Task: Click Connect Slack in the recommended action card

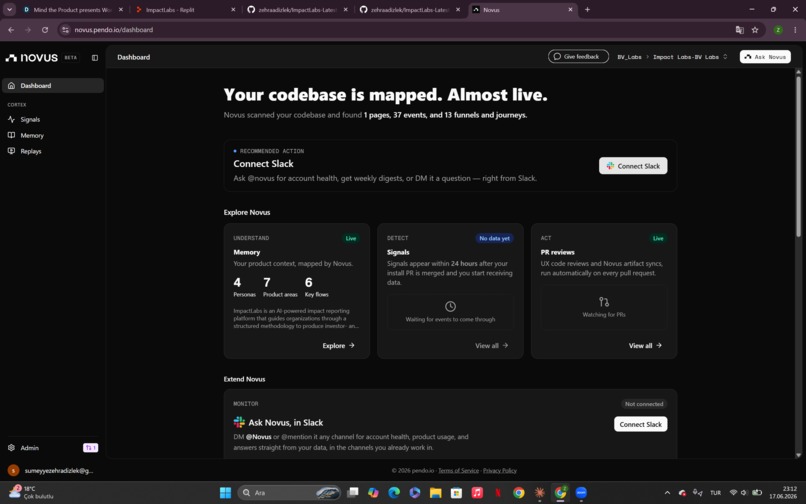Action: [633, 166]
